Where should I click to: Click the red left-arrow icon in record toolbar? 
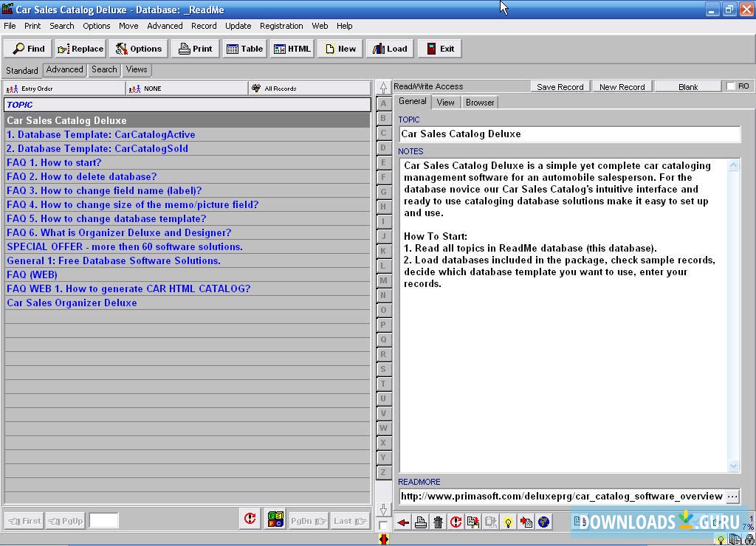403,522
